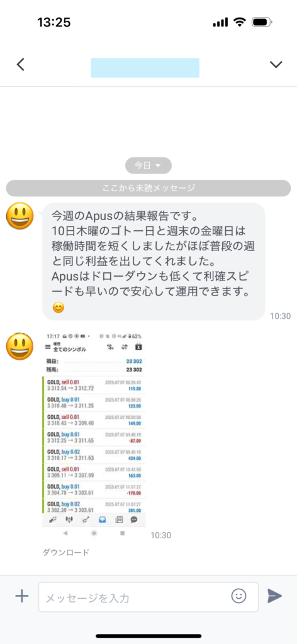The image size is (297, 644).
Task: Tap the chat bubble tab icon in screenshot's bottom bar
Action: coord(134,519)
